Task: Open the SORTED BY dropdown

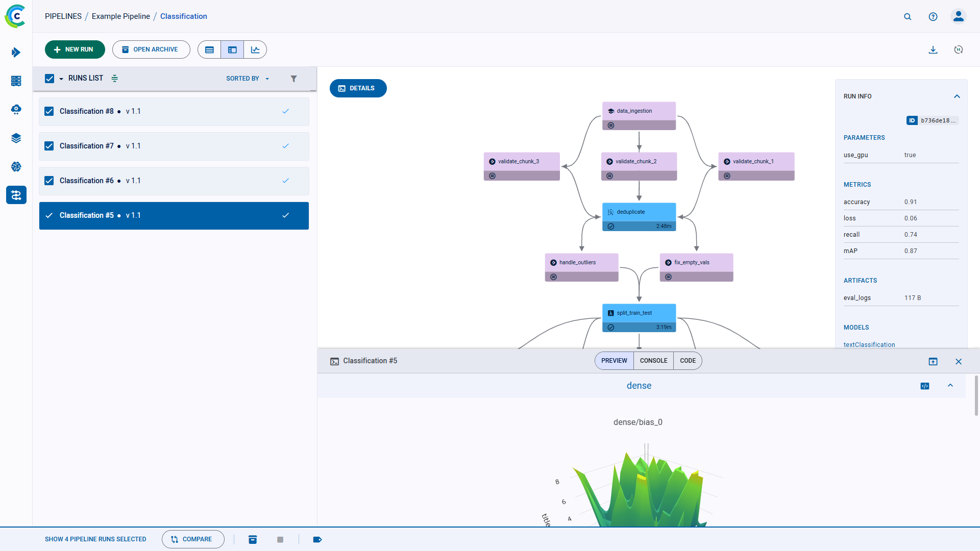Action: click(248, 79)
